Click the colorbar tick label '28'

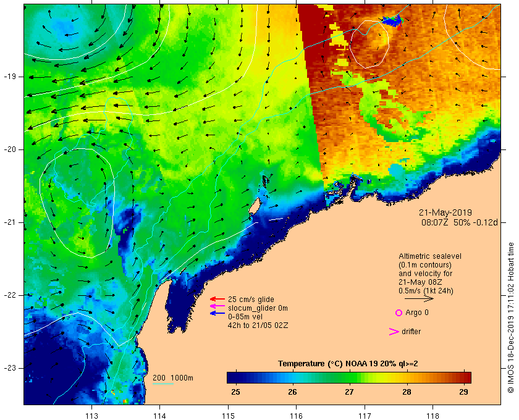[407, 392]
